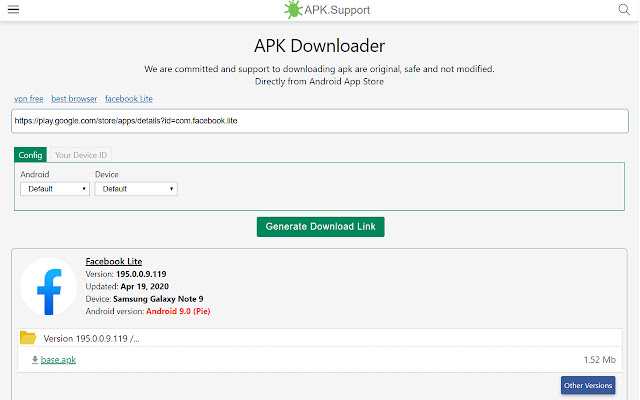Switch to the Config tab
The image size is (640, 400).
pos(30,155)
